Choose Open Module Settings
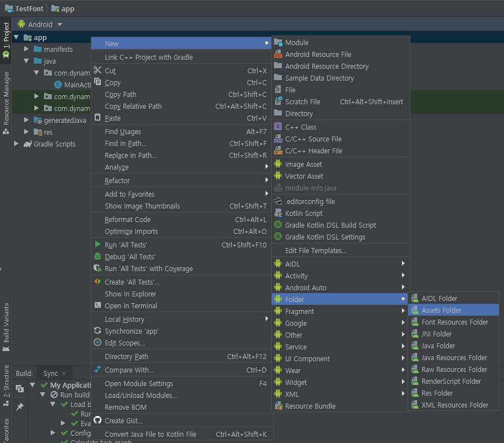The height and width of the screenshot is (443, 504). click(x=182, y=383)
